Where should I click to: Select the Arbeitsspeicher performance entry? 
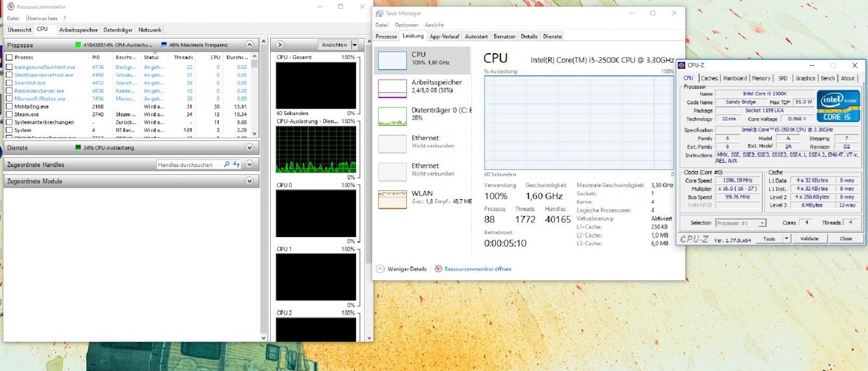point(422,87)
